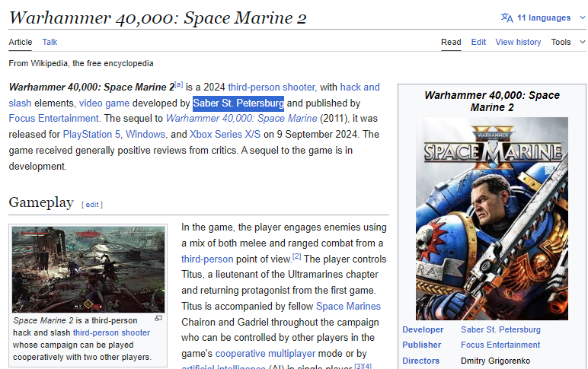This screenshot has width=588, height=369.
Task: Expand the chevron beside Tools
Action: pos(582,42)
